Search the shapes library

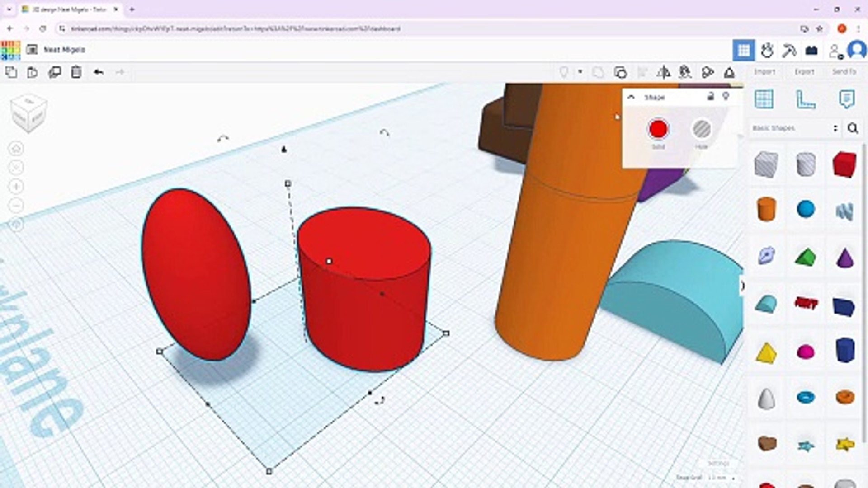(853, 128)
